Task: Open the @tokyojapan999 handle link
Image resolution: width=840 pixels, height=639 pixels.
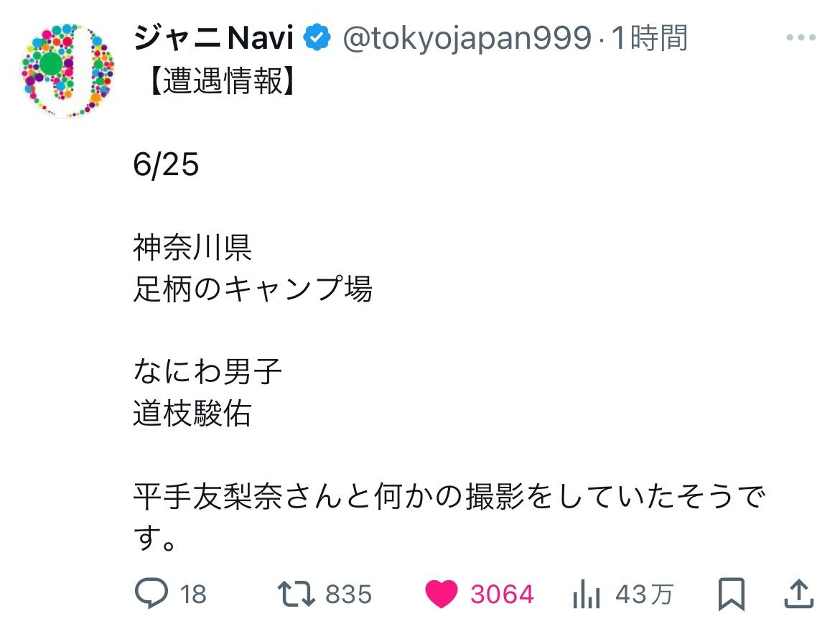Action: pos(467,39)
